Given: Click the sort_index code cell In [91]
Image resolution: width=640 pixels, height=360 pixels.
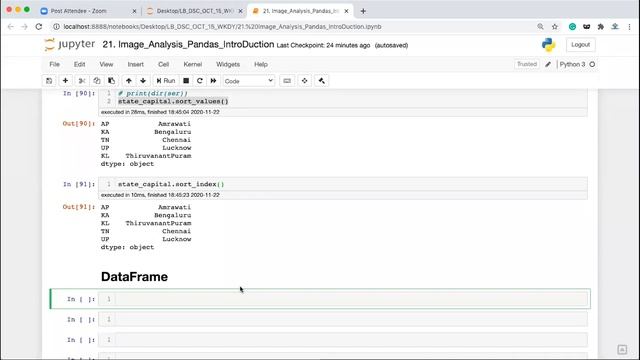Looking at the screenshot, I should 343,184.
